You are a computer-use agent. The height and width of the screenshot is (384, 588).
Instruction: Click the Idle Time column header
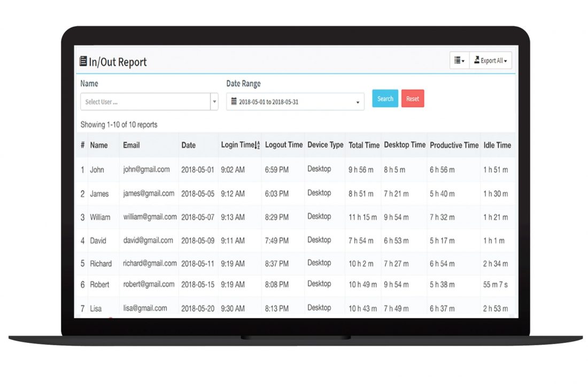pyautogui.click(x=497, y=145)
